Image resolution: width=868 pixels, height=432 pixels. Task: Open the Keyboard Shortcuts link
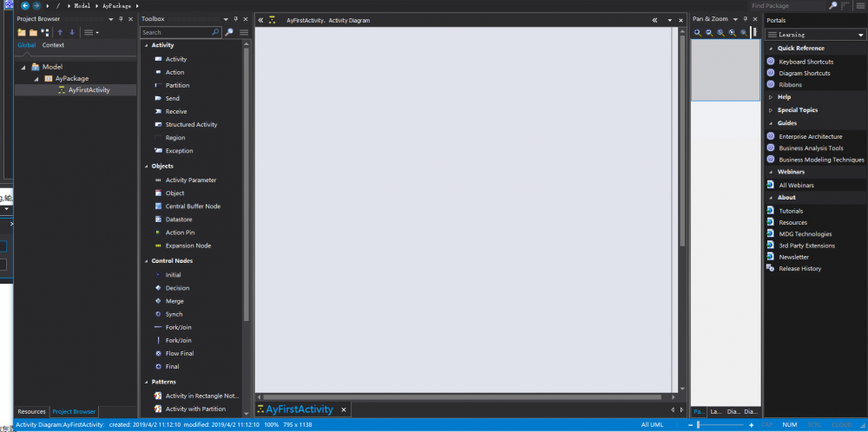(806, 62)
